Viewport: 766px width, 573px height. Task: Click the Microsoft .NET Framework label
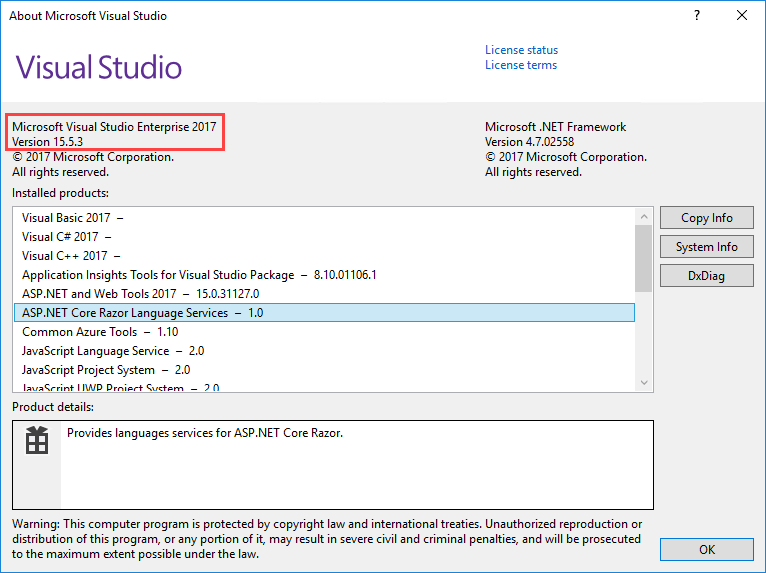[555, 127]
